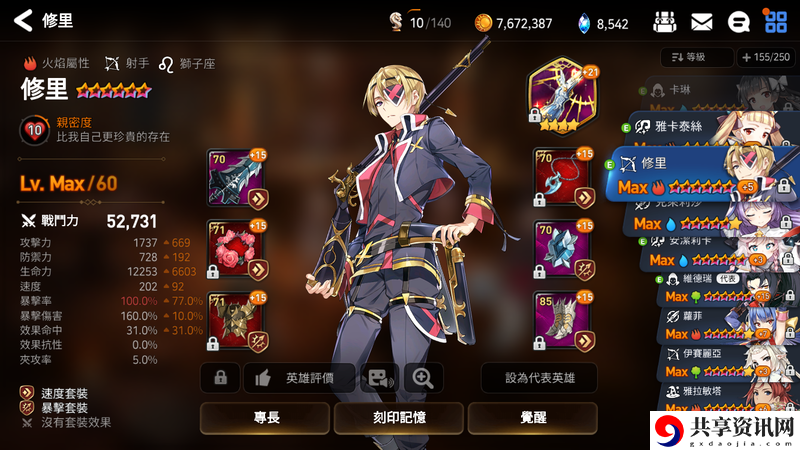Viewport: 800px width, 450px height.
Task: Select the level 70 weapon equipment slot
Action: pos(237,179)
